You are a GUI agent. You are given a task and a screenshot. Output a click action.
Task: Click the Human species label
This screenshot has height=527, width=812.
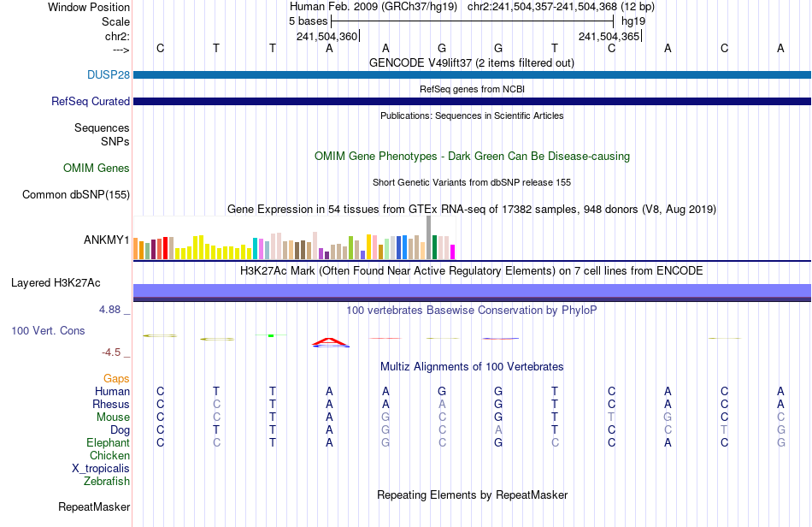pos(112,391)
